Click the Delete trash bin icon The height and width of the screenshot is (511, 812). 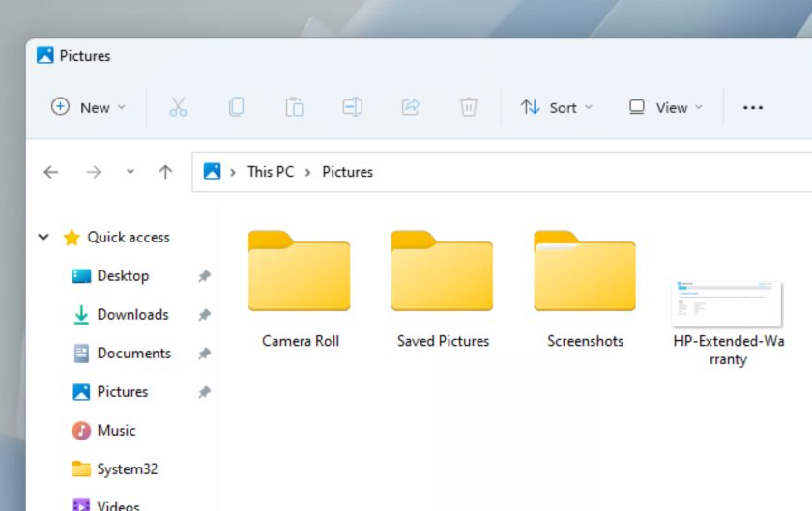(468, 107)
